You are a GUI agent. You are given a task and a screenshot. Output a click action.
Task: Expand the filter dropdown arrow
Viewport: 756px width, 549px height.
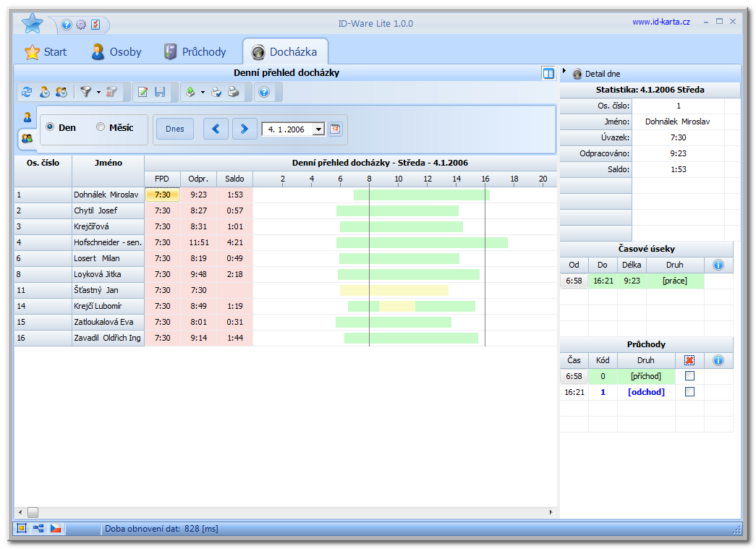click(x=98, y=92)
